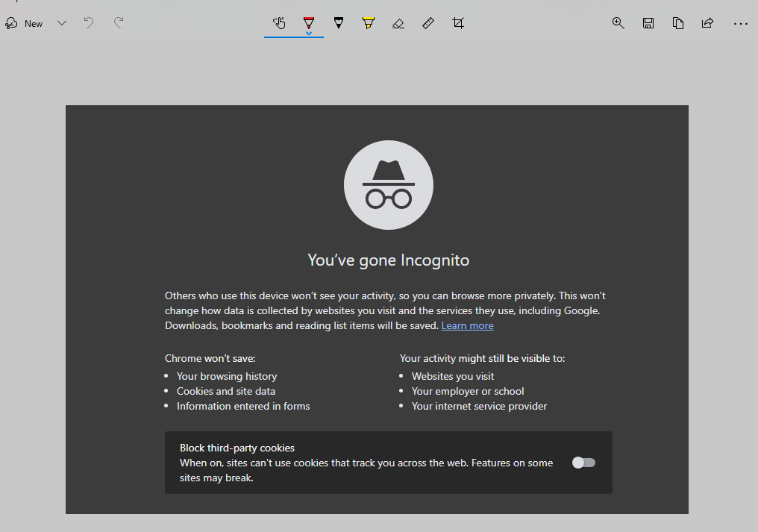
Task: Toggle the Block third-party cookies switch
Action: (583, 463)
